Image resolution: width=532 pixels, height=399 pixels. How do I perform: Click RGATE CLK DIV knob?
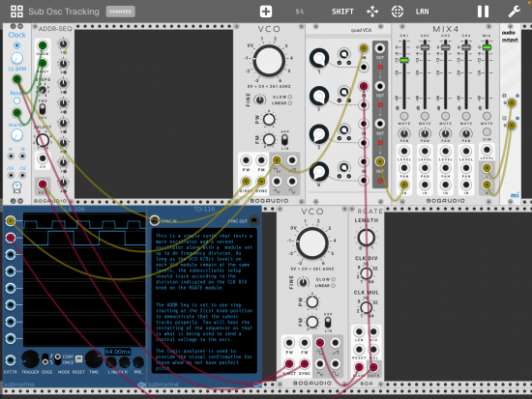point(366,273)
